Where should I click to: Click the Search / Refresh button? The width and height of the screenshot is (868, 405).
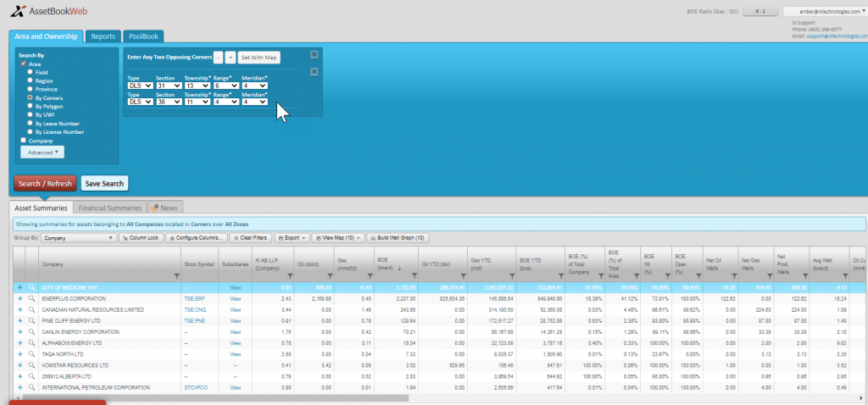pyautogui.click(x=46, y=184)
